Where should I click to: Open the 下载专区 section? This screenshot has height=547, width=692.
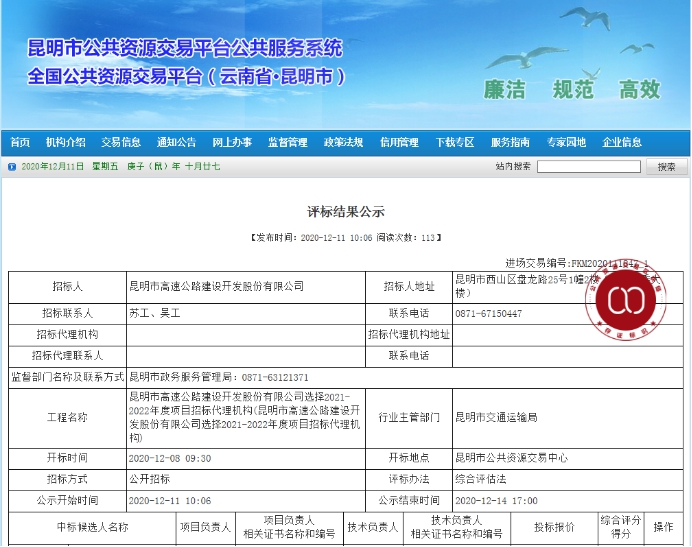(455, 142)
